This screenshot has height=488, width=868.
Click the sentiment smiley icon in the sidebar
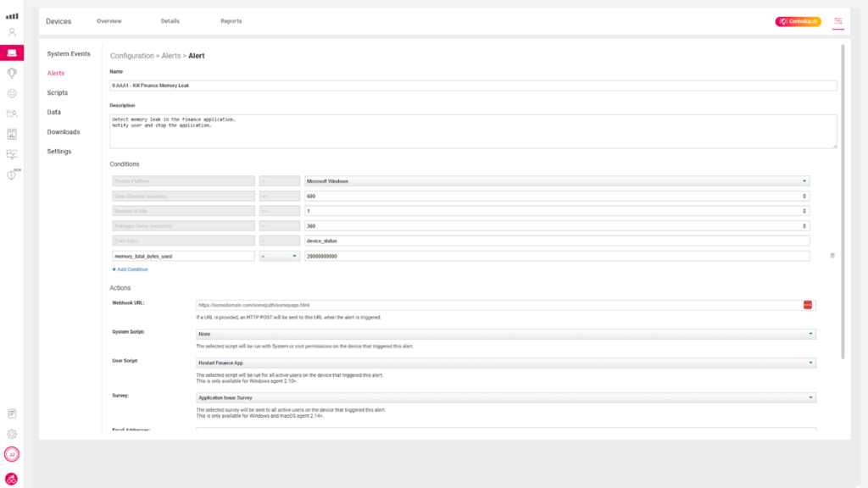point(11,93)
